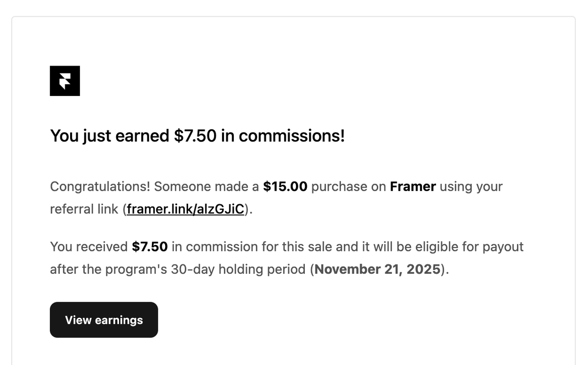The width and height of the screenshot is (588, 365).
Task: Select the bold date November 21, 2025
Action: 377,269
